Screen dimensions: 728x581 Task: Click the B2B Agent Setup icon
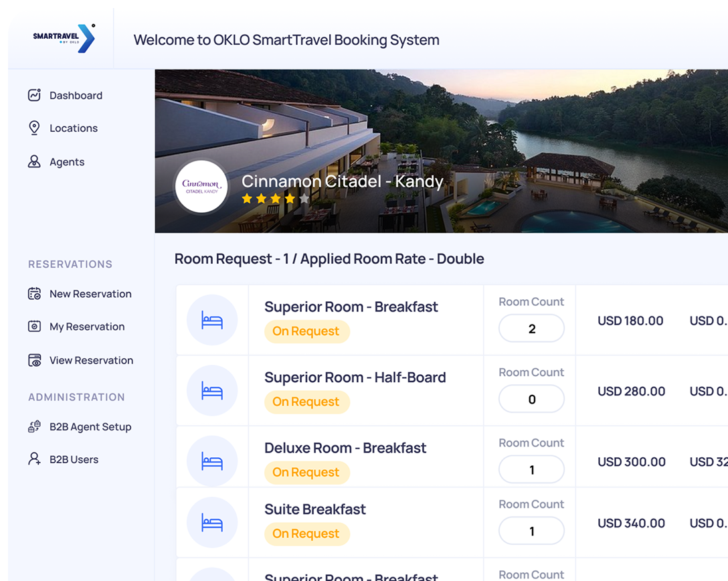pyautogui.click(x=34, y=426)
